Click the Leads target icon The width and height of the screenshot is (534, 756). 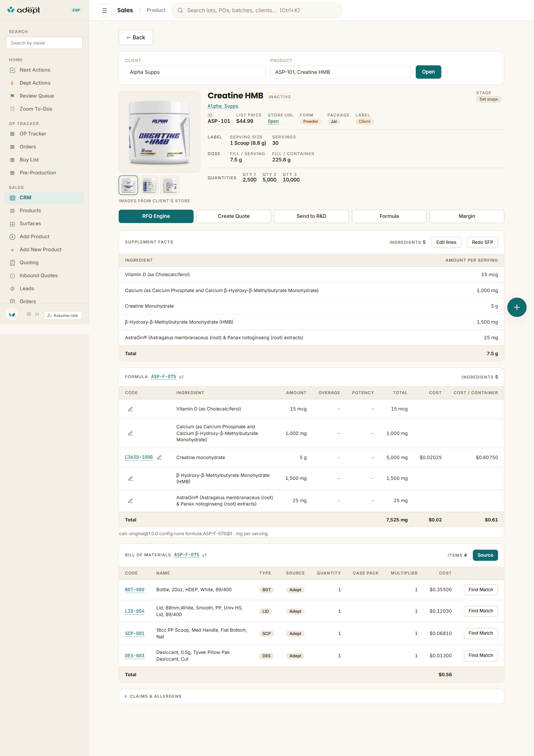click(x=12, y=289)
